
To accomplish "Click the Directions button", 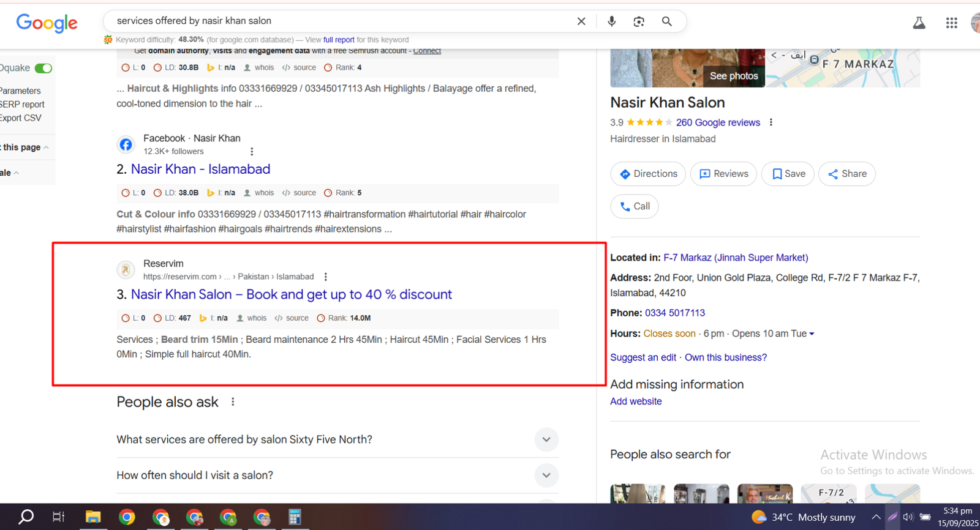I will [x=648, y=174].
